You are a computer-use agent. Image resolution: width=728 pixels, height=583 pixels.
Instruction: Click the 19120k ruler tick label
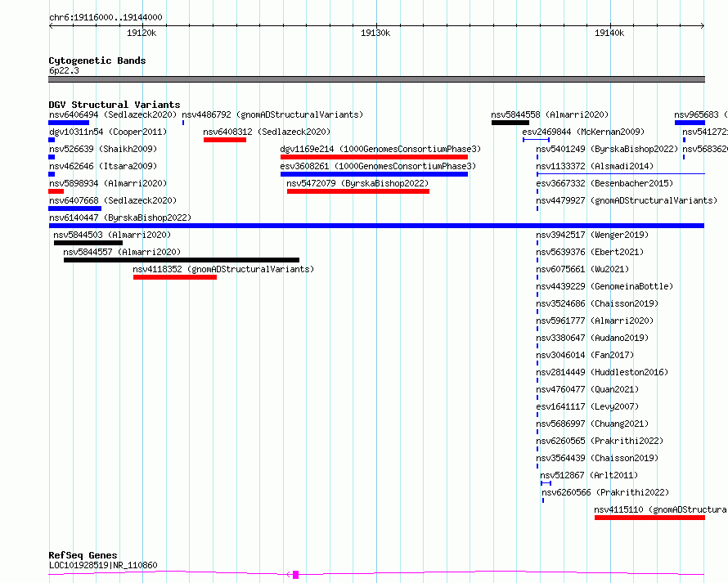point(142,33)
